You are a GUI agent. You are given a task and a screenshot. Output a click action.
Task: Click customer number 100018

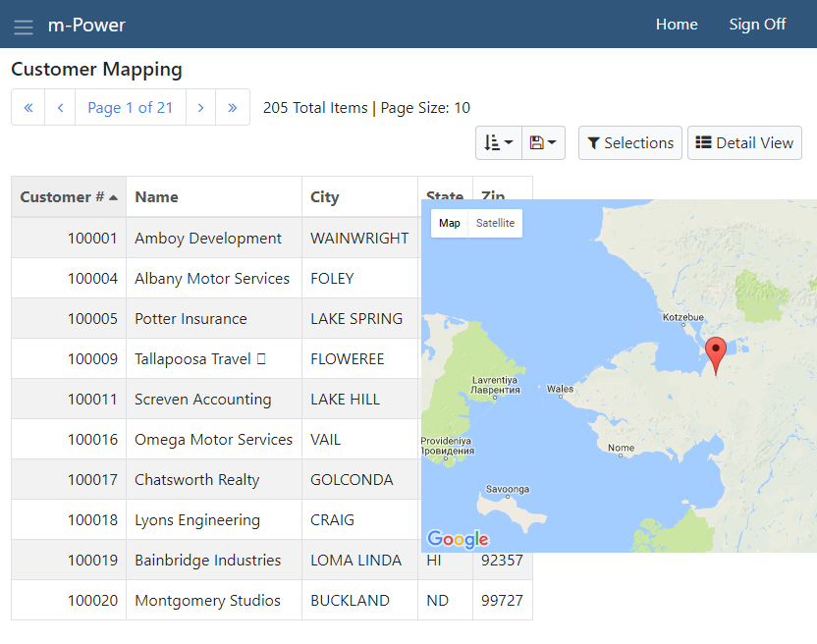[92, 520]
